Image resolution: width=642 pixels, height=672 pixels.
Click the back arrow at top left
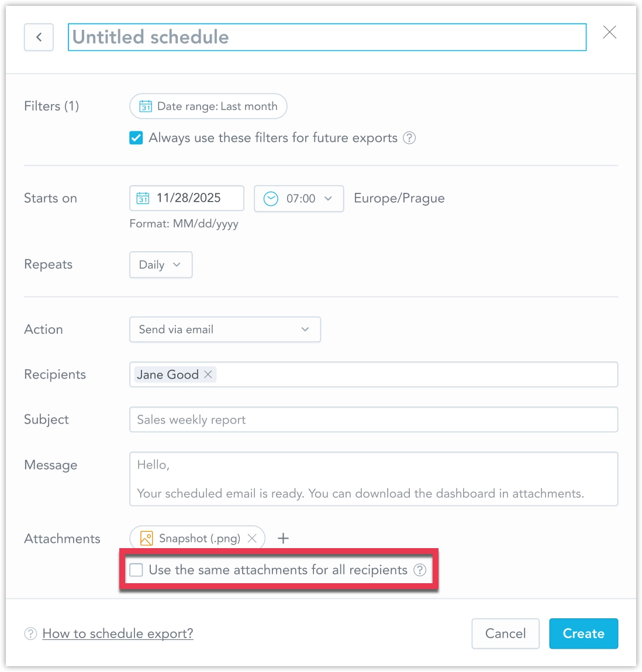coord(39,37)
